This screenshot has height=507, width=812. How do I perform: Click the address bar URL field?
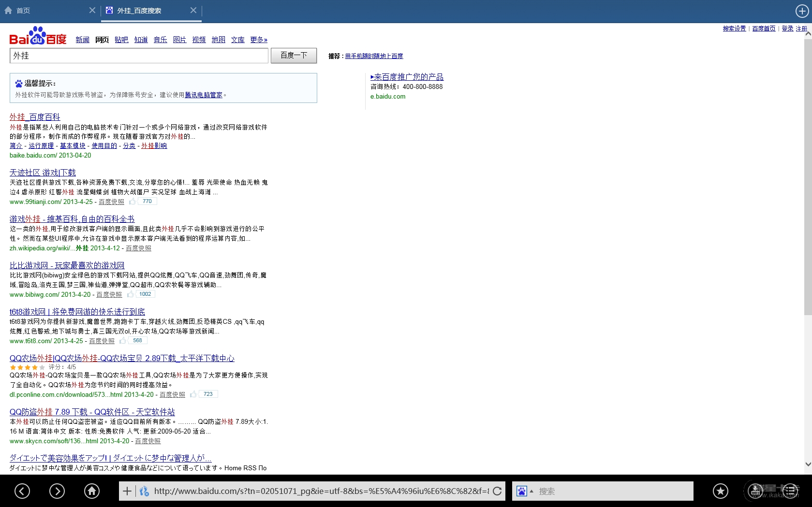(321, 491)
